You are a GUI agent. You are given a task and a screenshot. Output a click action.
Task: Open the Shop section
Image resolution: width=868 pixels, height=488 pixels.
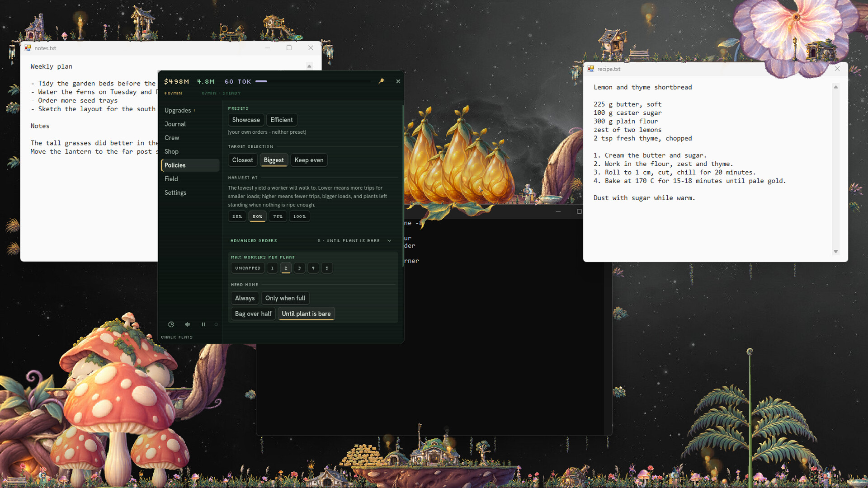[190, 151]
